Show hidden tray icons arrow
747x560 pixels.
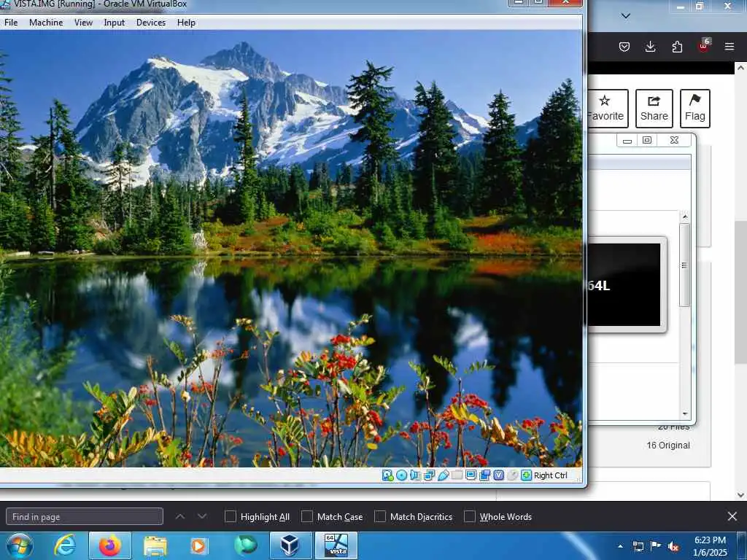tap(620, 547)
